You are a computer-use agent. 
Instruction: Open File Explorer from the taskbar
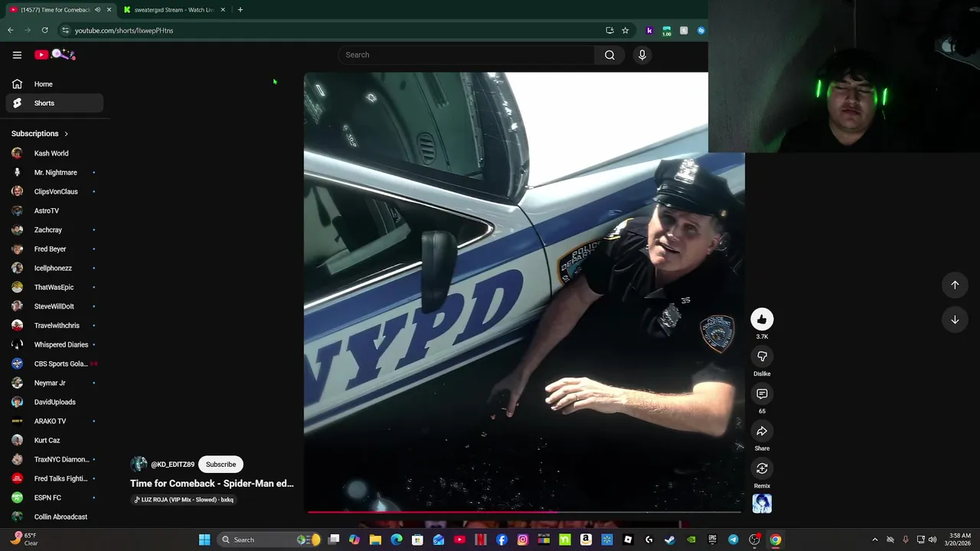375,540
